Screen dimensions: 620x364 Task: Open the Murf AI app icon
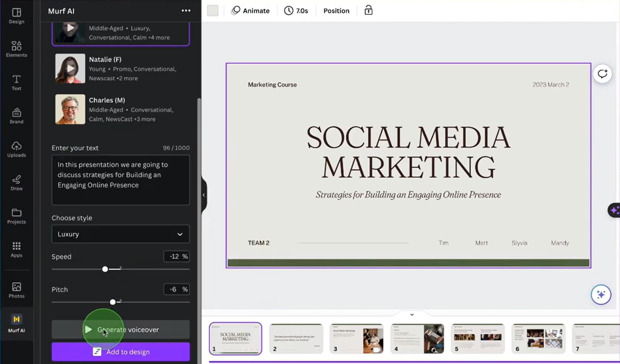click(16, 323)
